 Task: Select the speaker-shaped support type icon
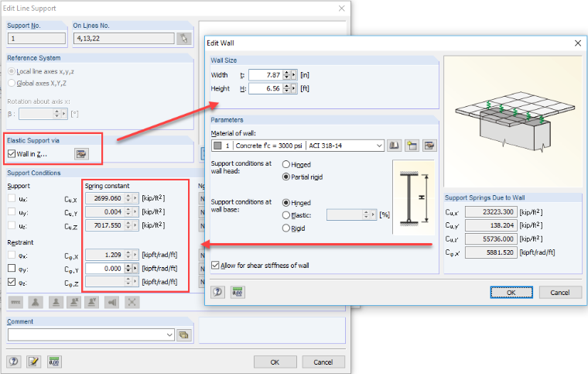click(112, 302)
